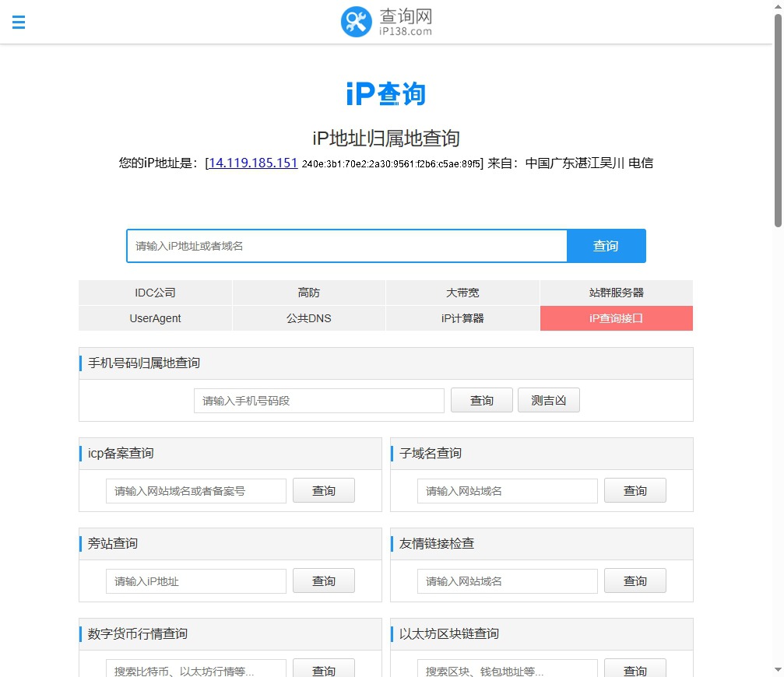Open the iP计算器 link
The width and height of the screenshot is (784, 677).
coord(462,318)
